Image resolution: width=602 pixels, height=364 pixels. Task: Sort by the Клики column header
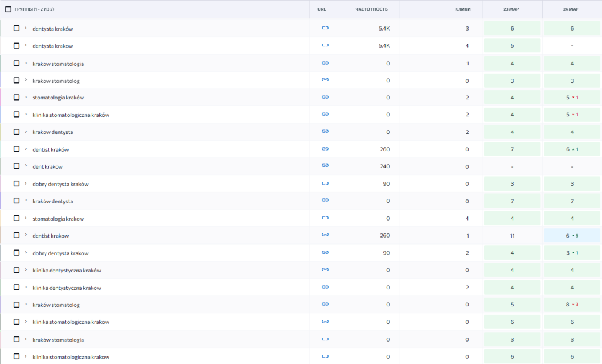click(x=462, y=9)
